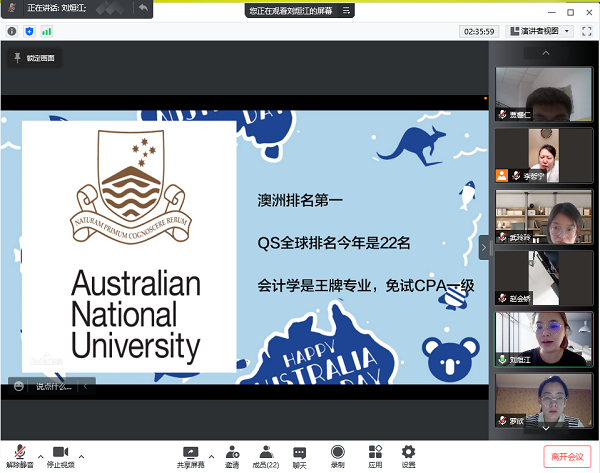
Task: Click leave meeting (离开会议) button
Action: [567, 456]
